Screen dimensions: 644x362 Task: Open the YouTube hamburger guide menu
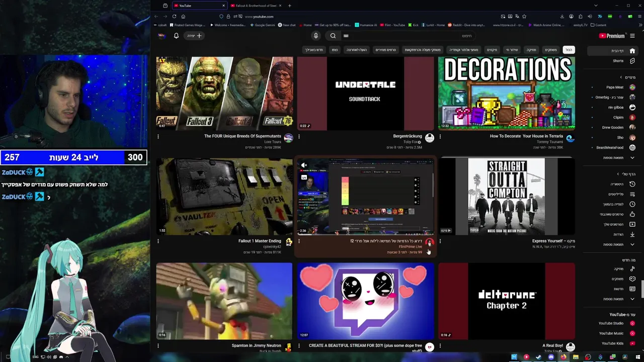pyautogui.click(x=632, y=36)
